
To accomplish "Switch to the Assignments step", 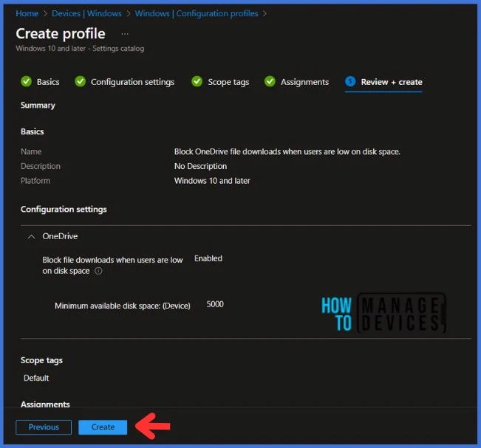I will click(304, 82).
